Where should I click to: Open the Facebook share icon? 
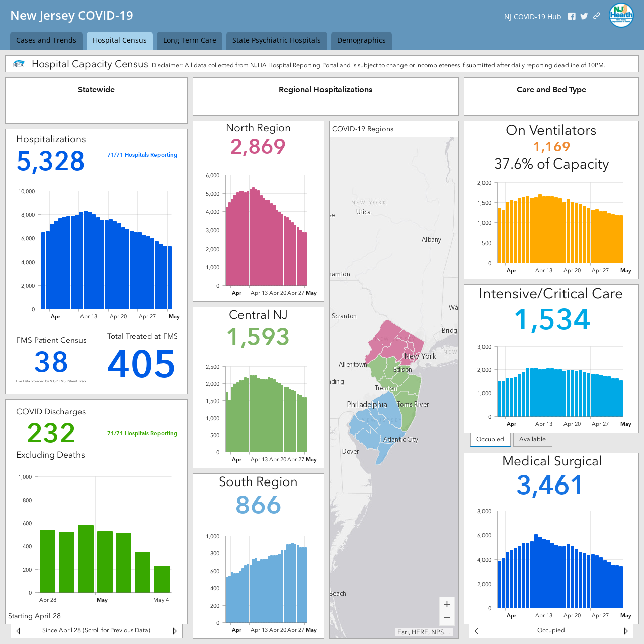coord(572,16)
